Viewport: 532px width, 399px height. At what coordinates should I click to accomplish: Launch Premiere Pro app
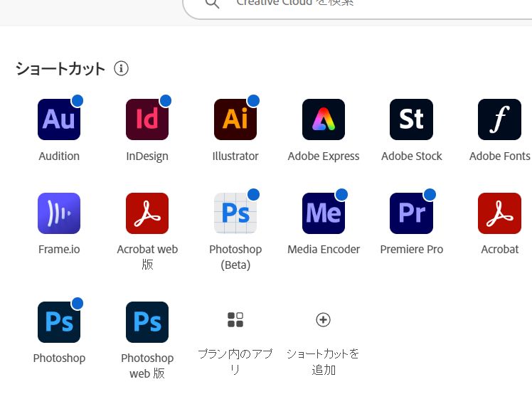pos(411,213)
